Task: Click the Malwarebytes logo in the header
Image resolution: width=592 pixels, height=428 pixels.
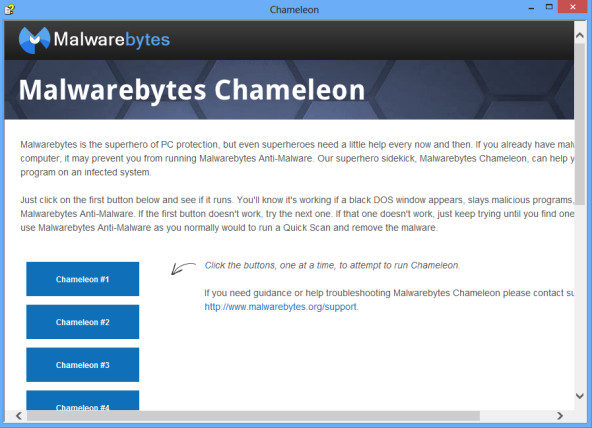Action: pos(94,40)
